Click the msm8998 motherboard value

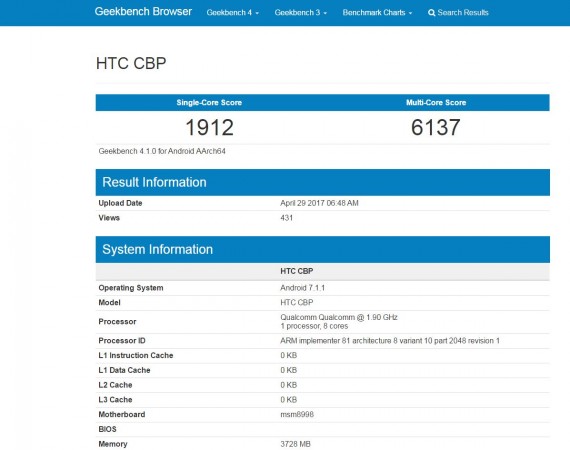(297, 414)
